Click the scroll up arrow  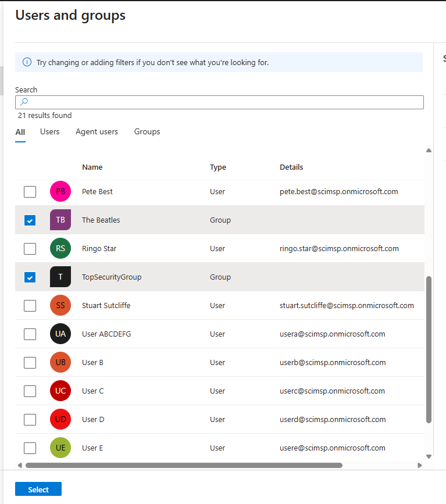pyautogui.click(x=429, y=151)
